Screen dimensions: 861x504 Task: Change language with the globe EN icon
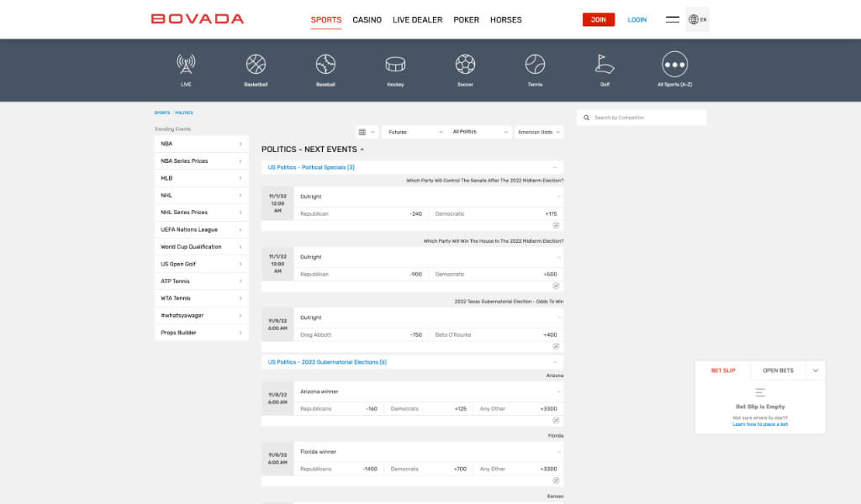point(697,19)
